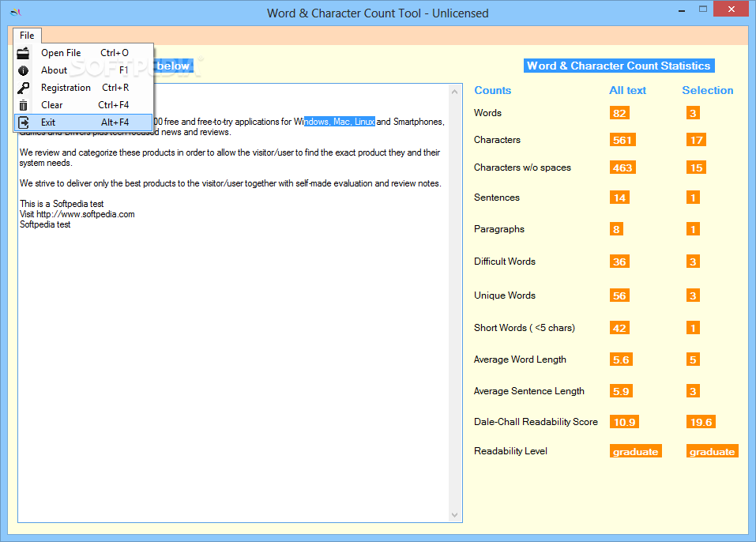Click the Difficult Words label

coord(504,262)
